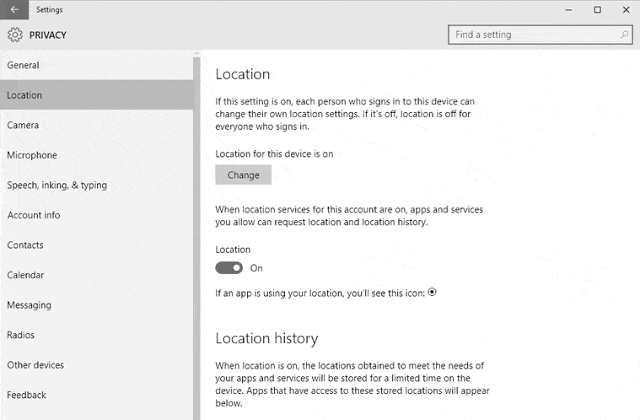This screenshot has width=640, height=420.
Task: Open Calendar privacy settings
Action: pos(96,275)
